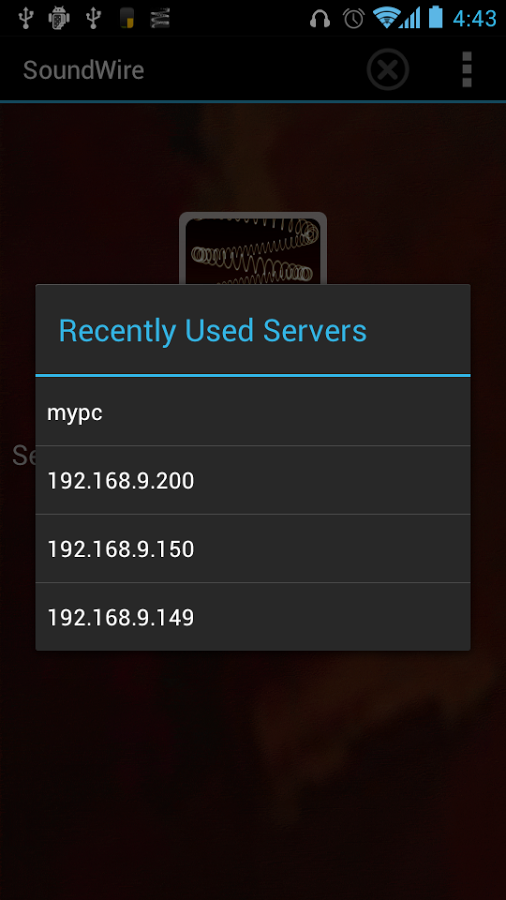Viewport: 506px width, 900px height.
Task: Tap the alarm clock status icon
Action: 354,18
